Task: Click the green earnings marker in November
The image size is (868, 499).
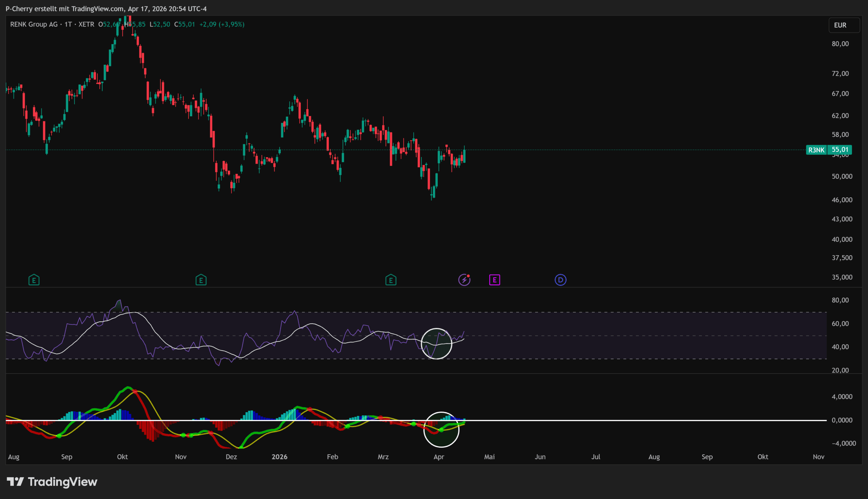Action: click(x=201, y=280)
